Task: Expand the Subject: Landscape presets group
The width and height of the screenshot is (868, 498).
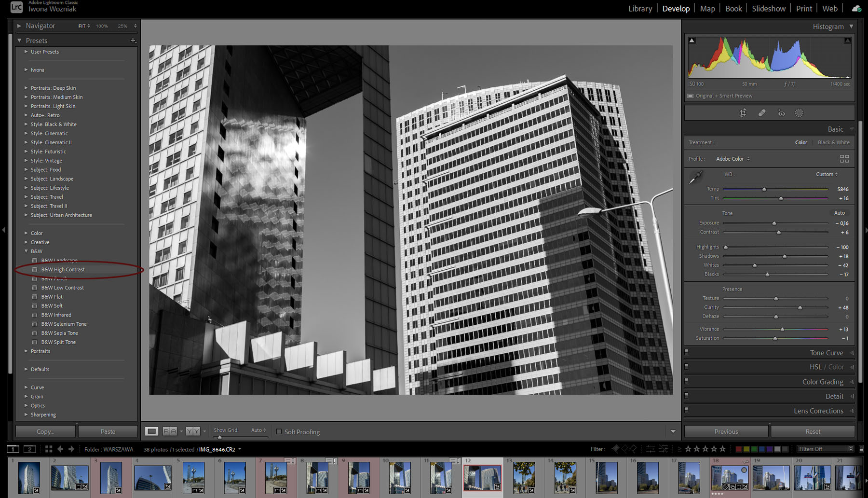Action: pyautogui.click(x=52, y=179)
